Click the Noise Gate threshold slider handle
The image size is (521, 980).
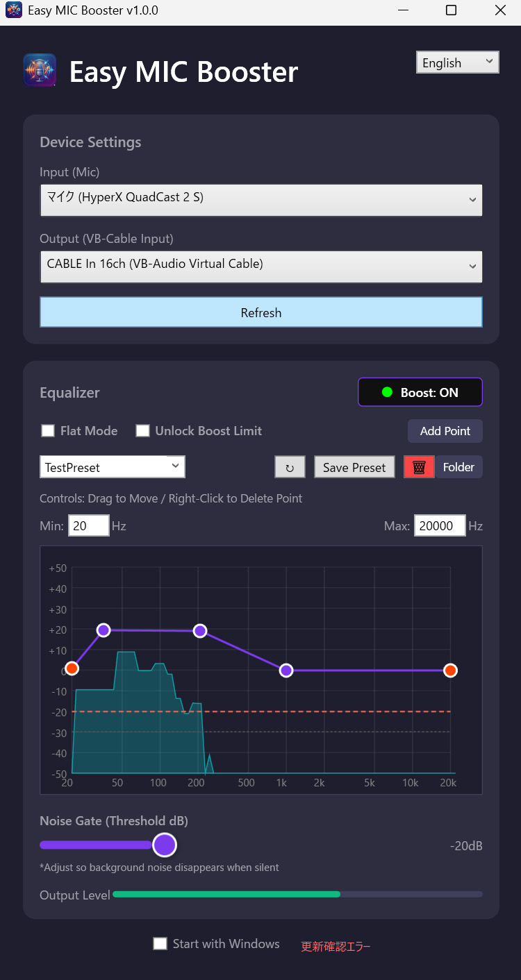(x=165, y=845)
